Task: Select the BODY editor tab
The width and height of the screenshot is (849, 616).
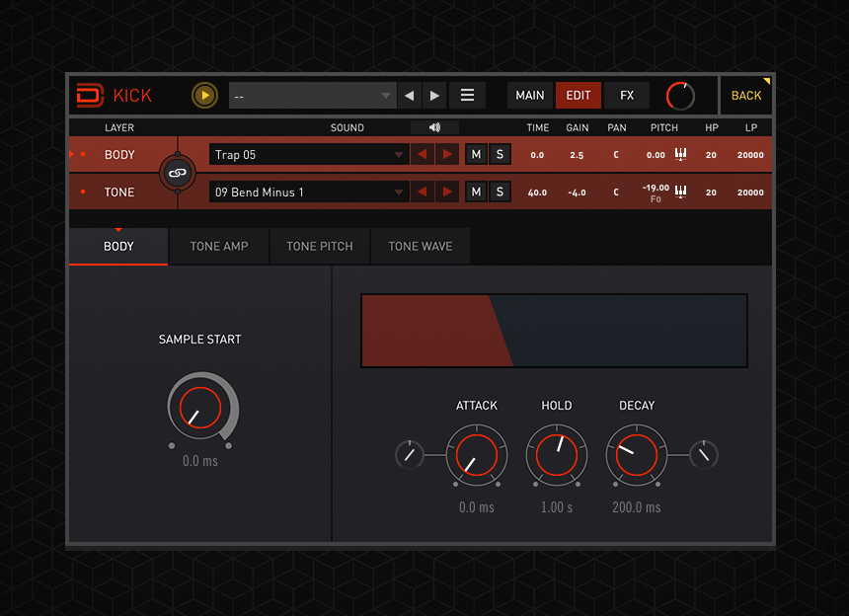Action: click(x=118, y=246)
